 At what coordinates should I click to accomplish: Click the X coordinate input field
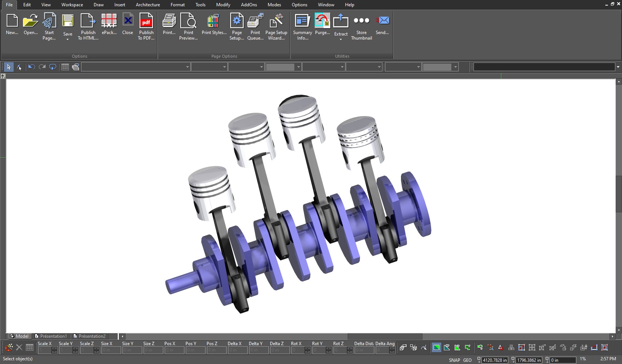(x=494, y=360)
